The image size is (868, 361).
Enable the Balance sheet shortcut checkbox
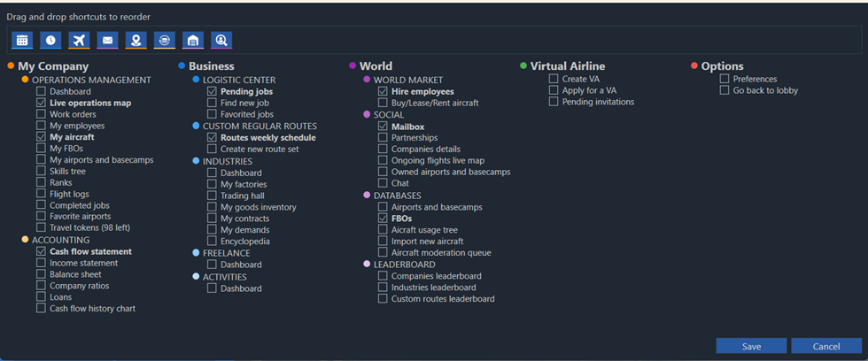point(42,274)
